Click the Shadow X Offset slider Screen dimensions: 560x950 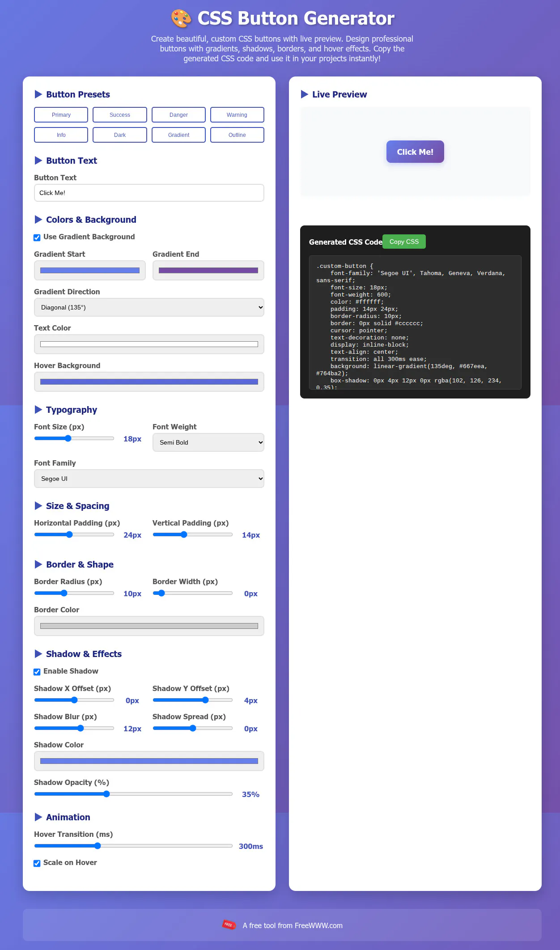click(74, 700)
